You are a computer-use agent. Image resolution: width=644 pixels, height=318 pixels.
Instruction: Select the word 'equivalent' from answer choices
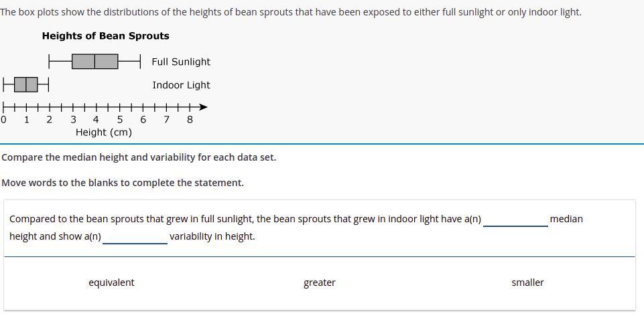111,283
